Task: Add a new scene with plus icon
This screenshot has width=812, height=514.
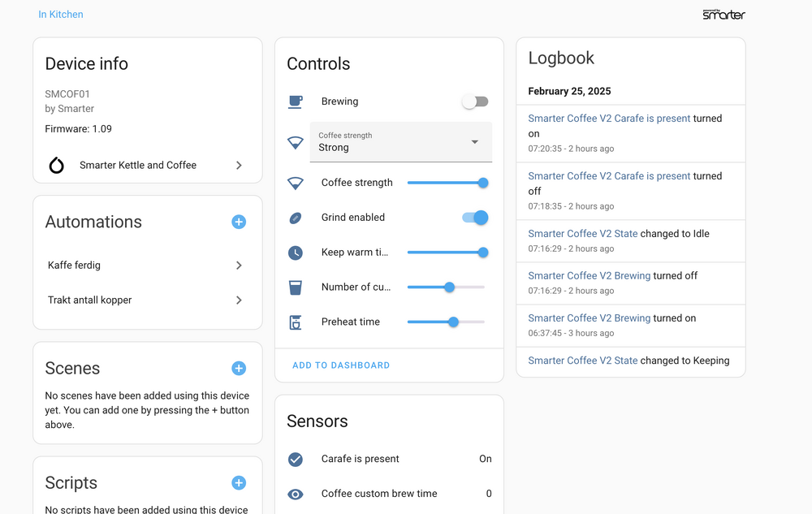Action: (239, 368)
